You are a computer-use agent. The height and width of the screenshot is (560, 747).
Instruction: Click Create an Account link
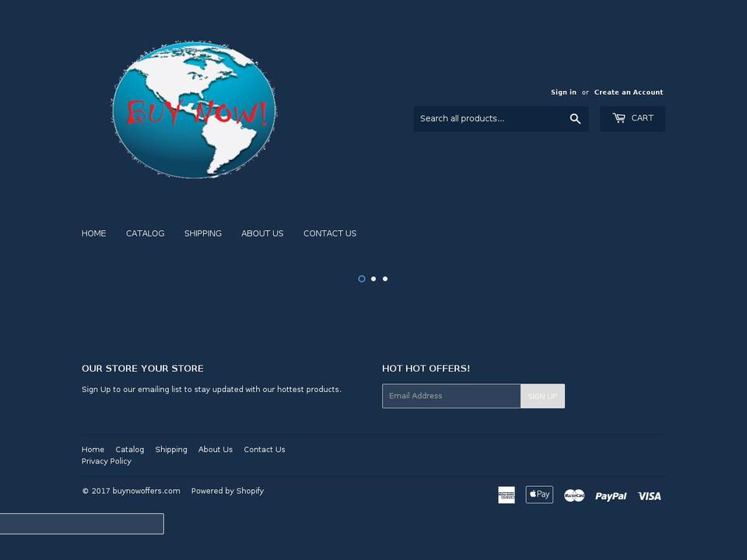click(x=629, y=93)
